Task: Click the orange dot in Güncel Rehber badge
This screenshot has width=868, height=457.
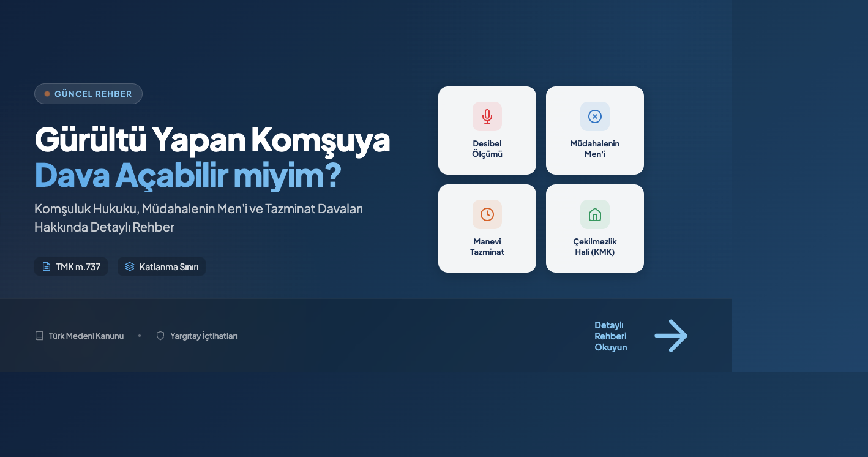Action: pos(47,94)
